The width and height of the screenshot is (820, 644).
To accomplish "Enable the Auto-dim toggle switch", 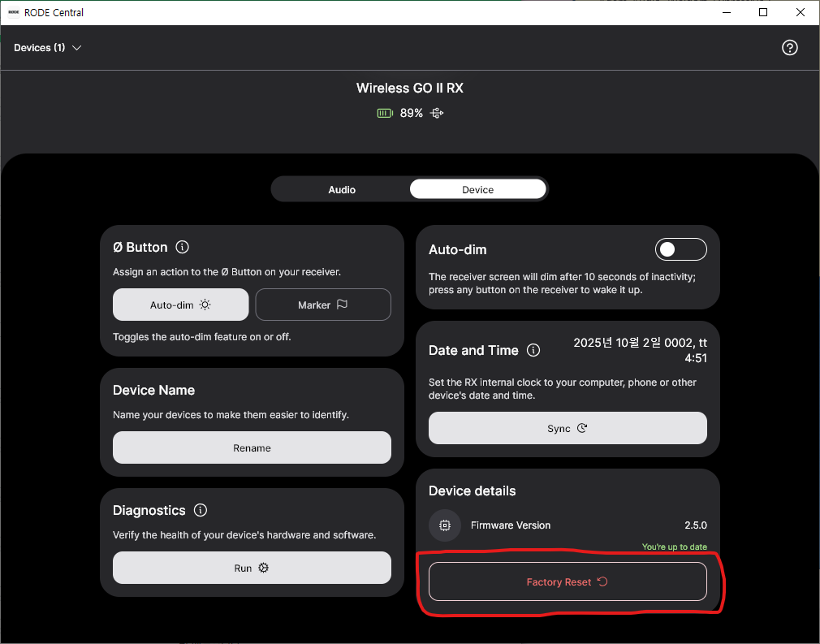I will (680, 249).
